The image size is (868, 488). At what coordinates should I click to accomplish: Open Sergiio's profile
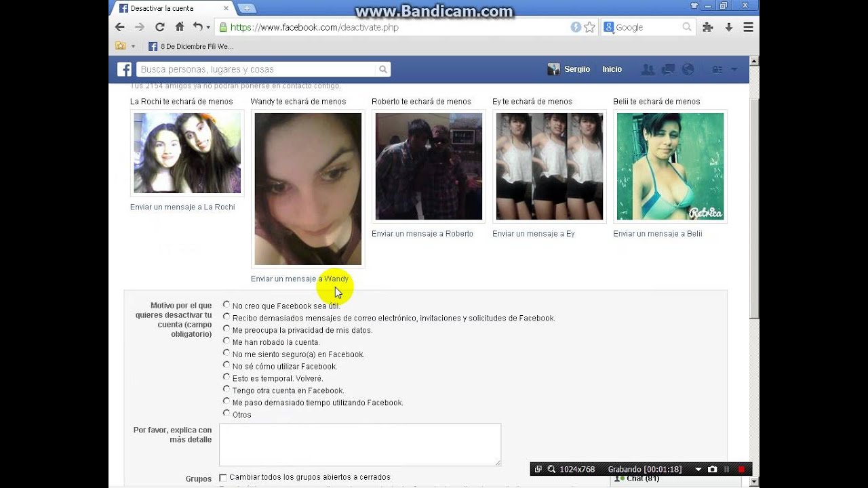pos(569,69)
